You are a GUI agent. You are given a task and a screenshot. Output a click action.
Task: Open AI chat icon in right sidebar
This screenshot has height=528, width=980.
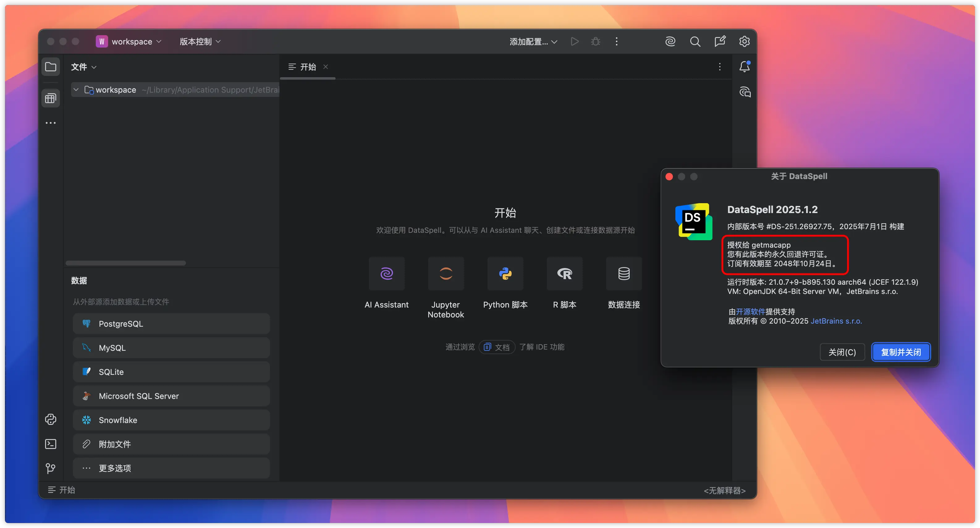click(x=745, y=92)
